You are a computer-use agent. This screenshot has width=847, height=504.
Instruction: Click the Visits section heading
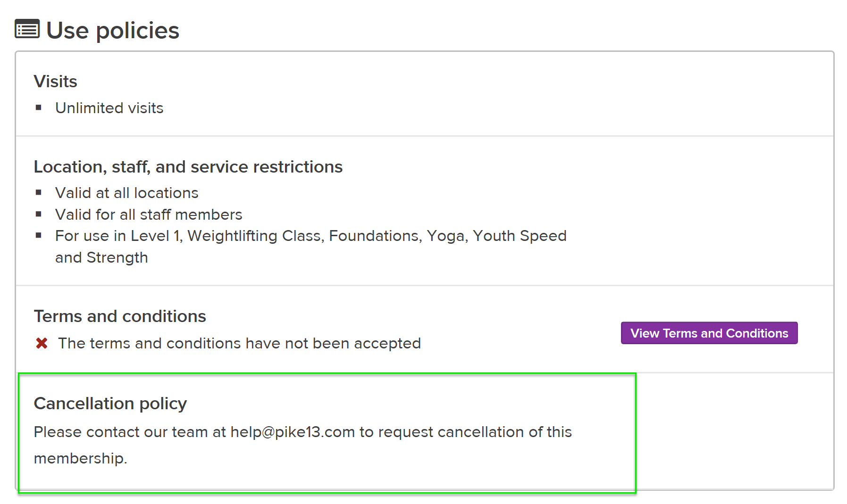point(55,82)
